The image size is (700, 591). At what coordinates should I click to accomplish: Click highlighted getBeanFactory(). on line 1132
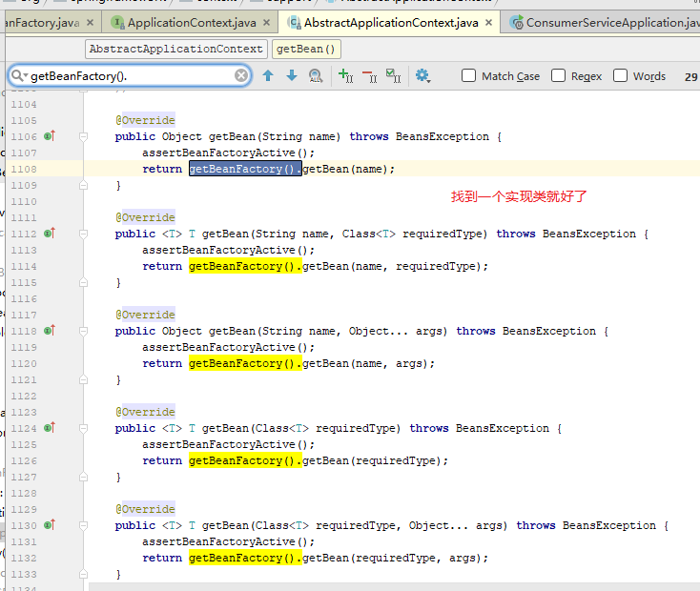pos(245,558)
